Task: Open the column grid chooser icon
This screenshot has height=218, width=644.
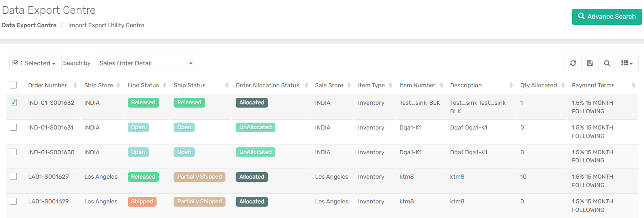Action: (x=627, y=63)
